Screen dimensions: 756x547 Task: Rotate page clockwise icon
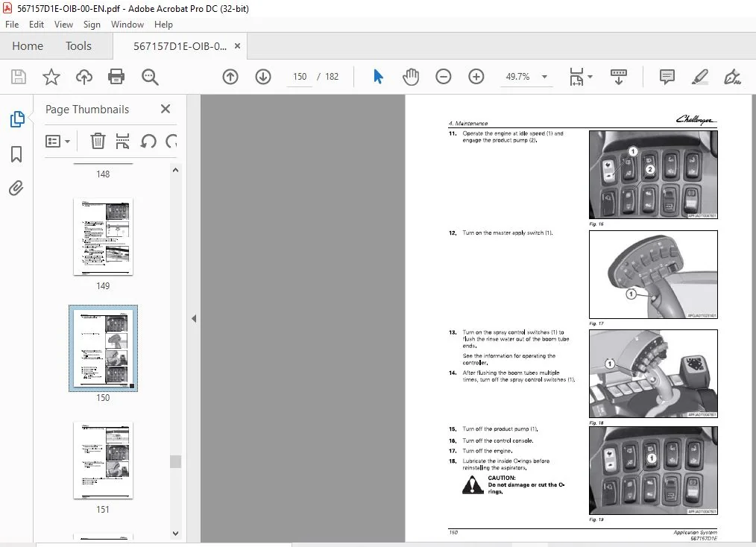[x=171, y=141]
